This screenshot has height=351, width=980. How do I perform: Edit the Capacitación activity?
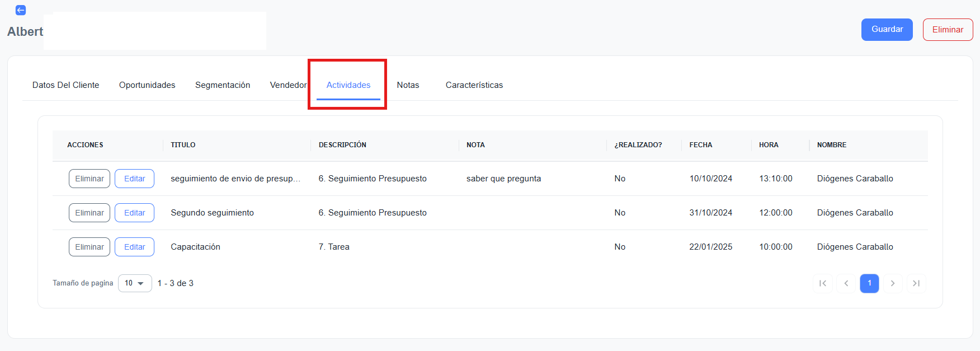click(134, 247)
